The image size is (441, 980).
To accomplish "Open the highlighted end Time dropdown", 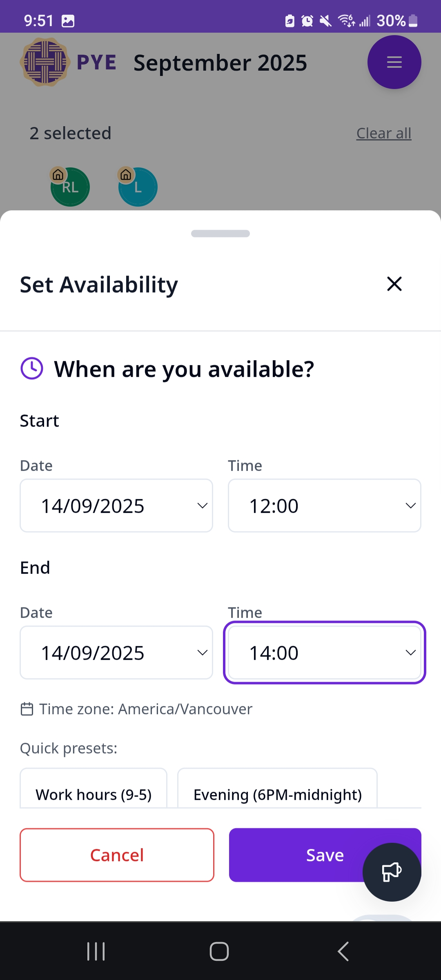I will click(x=324, y=652).
